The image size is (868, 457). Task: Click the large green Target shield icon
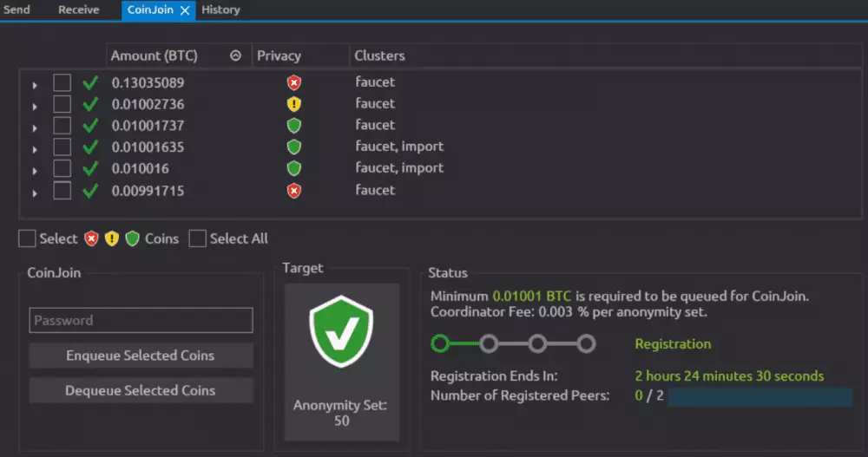click(x=341, y=331)
